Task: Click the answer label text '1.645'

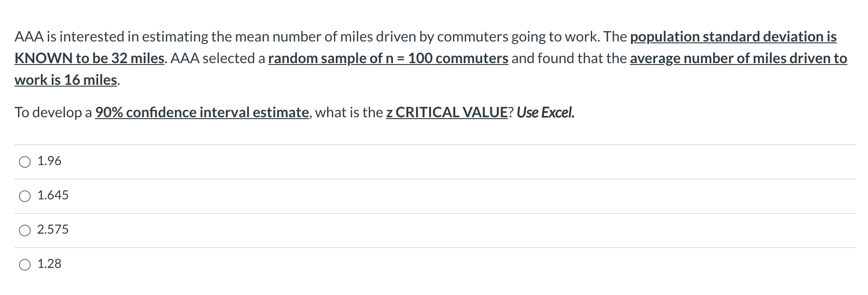Action: (53, 195)
